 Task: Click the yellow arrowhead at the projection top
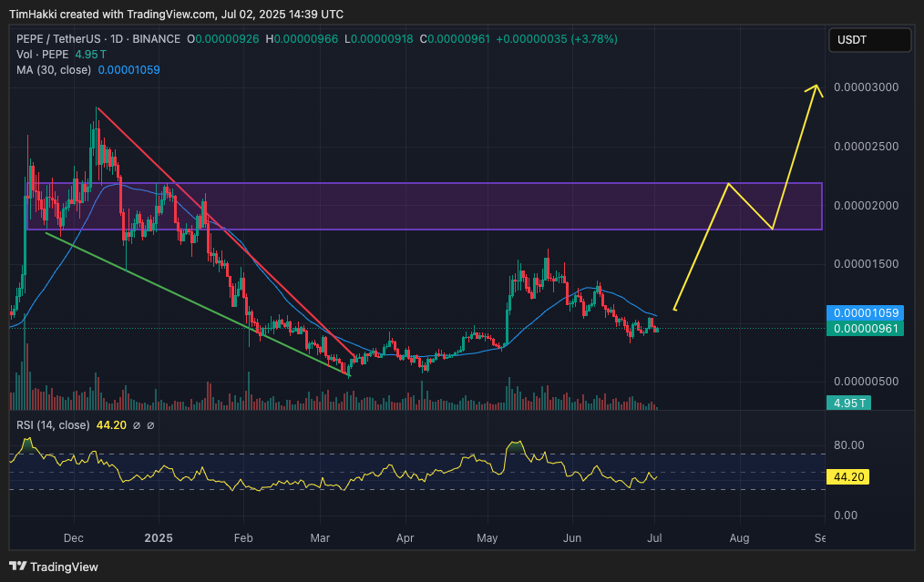tap(816, 89)
